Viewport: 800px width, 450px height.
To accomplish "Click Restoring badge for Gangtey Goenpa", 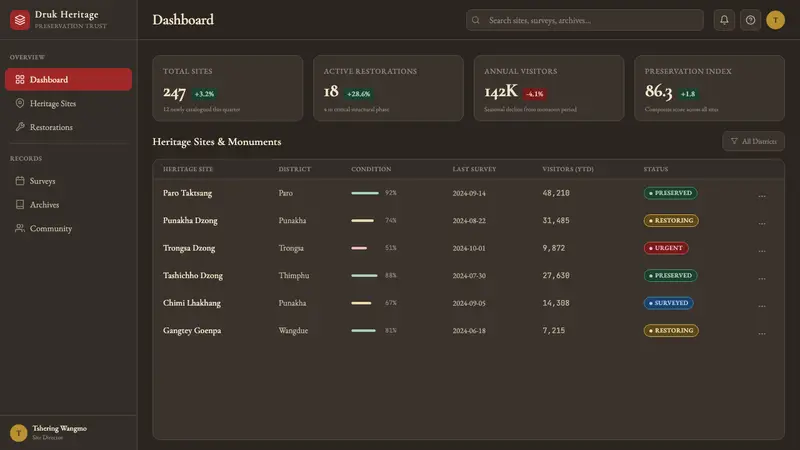I will (671, 331).
